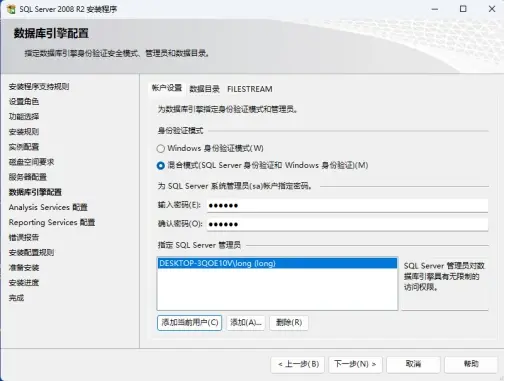Click 安装配置规则 step in sidebar
Viewport: 505px width, 382px height.
tap(31, 253)
